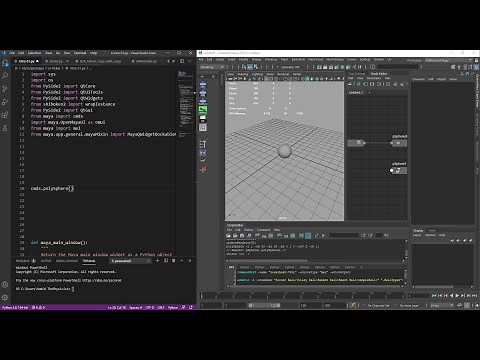Screen dimensions: 480x360
Task: Click the sphere object in Maya viewport
Action: pyautogui.click(x=284, y=151)
